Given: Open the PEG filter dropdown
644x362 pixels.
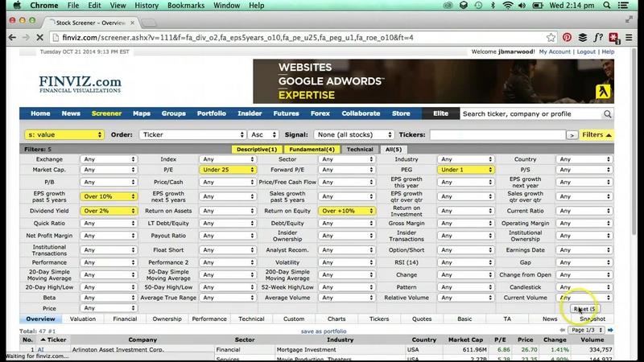Looking at the screenshot, I should [x=466, y=170].
